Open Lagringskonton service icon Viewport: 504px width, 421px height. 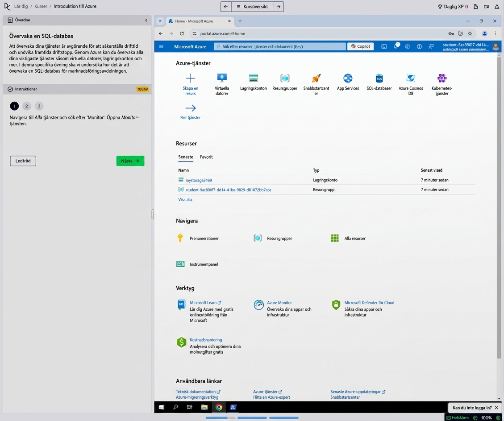pos(253,78)
